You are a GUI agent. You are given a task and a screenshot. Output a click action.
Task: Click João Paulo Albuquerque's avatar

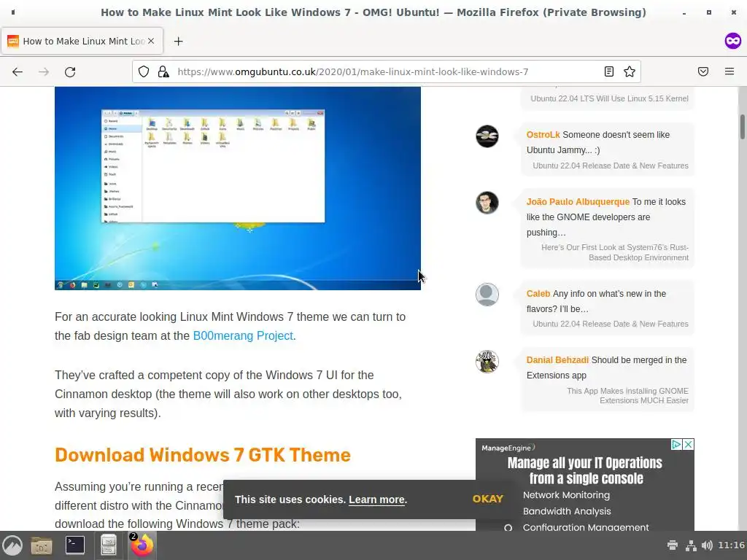487,203
